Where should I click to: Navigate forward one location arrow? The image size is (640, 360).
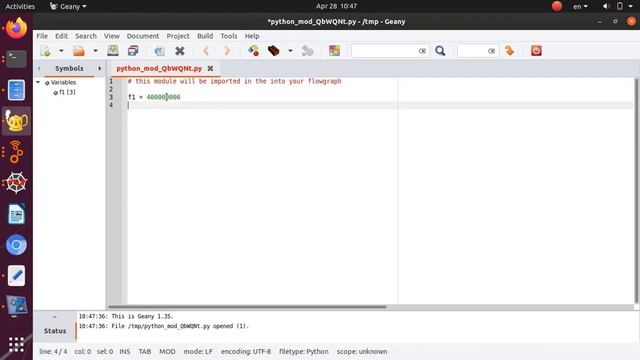pos(227,51)
